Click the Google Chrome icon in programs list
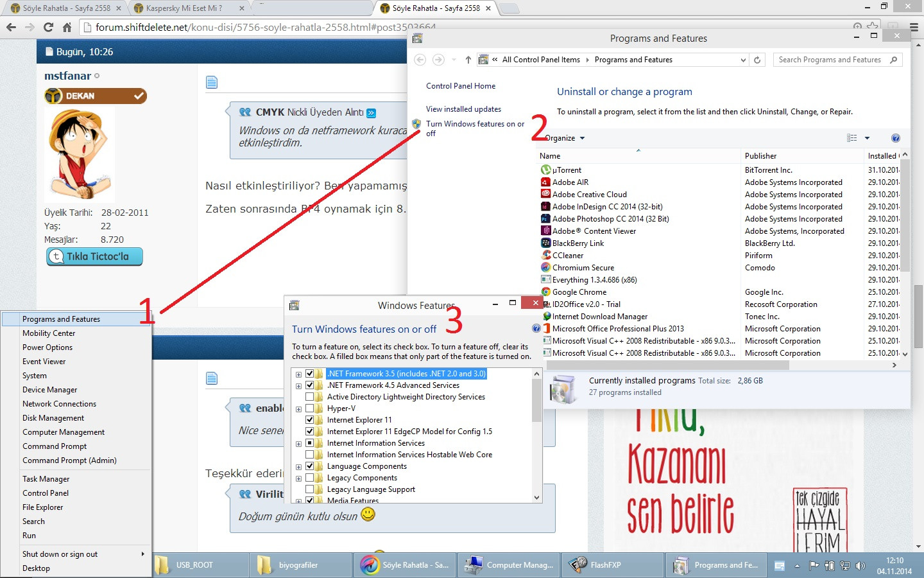Viewport: 924px width, 578px height. pos(546,292)
